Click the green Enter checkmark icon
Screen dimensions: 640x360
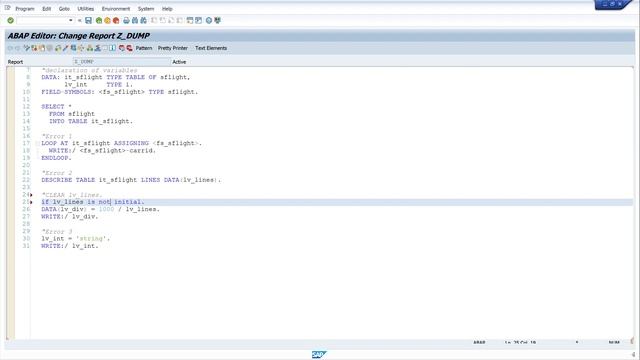(11, 20)
